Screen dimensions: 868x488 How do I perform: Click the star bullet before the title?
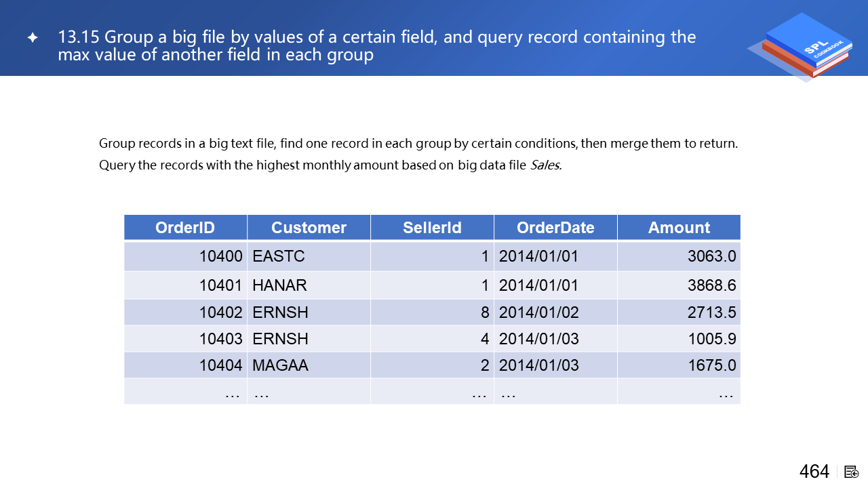pos(33,38)
